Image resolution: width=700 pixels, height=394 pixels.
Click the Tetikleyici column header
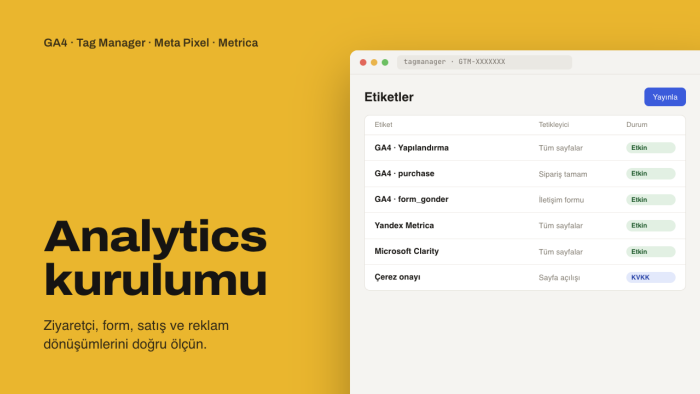(x=554, y=124)
